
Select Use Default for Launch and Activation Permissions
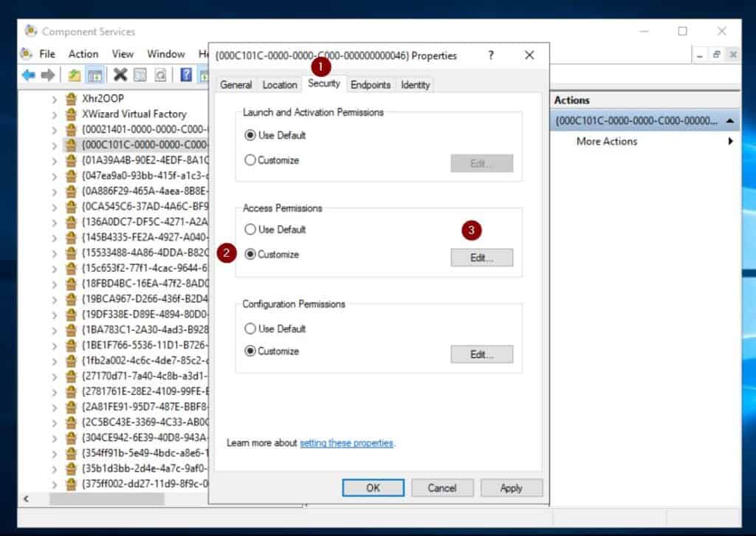[x=250, y=135]
